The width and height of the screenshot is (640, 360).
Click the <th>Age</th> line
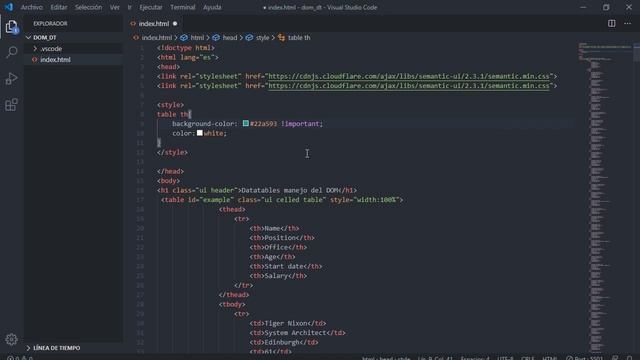pyautogui.click(x=272, y=257)
